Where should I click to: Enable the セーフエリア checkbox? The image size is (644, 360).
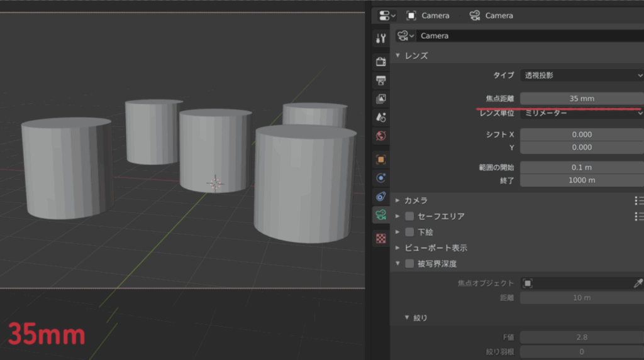409,216
